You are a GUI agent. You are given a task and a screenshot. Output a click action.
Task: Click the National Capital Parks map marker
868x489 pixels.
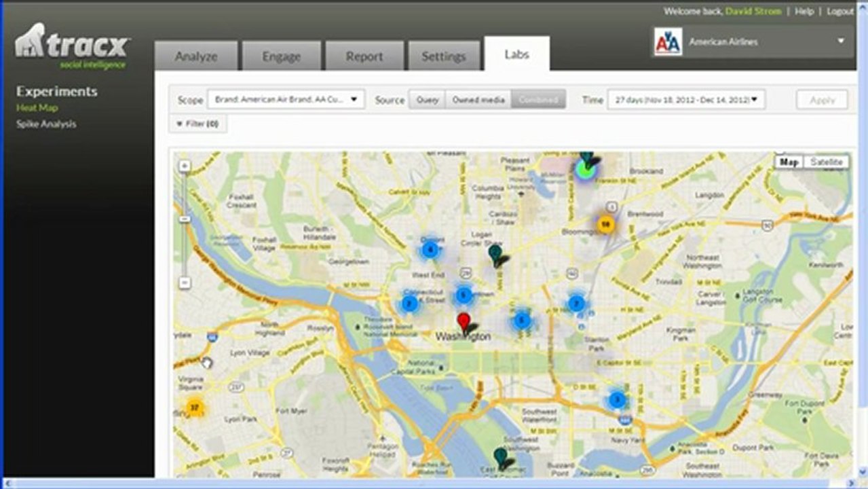pyautogui.click(x=441, y=368)
